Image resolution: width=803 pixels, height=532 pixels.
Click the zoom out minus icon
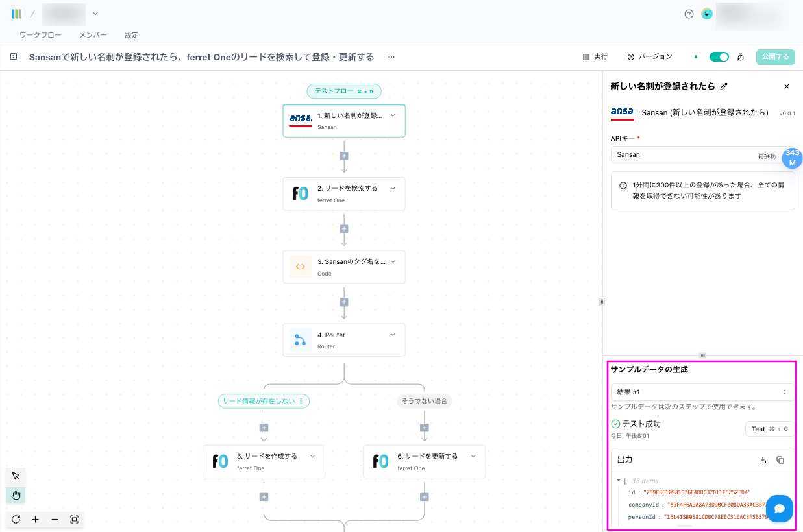[55, 520]
